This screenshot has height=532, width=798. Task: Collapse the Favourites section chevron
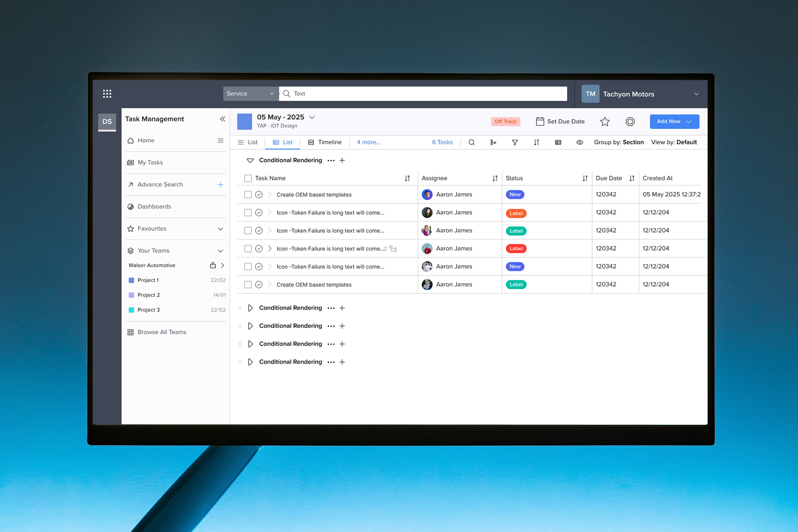coord(220,229)
